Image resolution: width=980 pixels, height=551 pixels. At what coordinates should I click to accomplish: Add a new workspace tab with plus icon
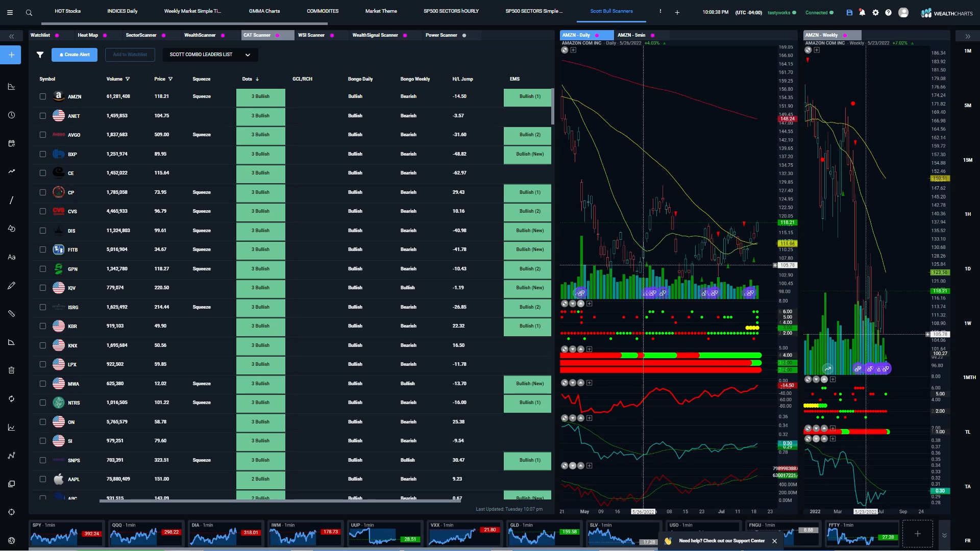pyautogui.click(x=677, y=12)
